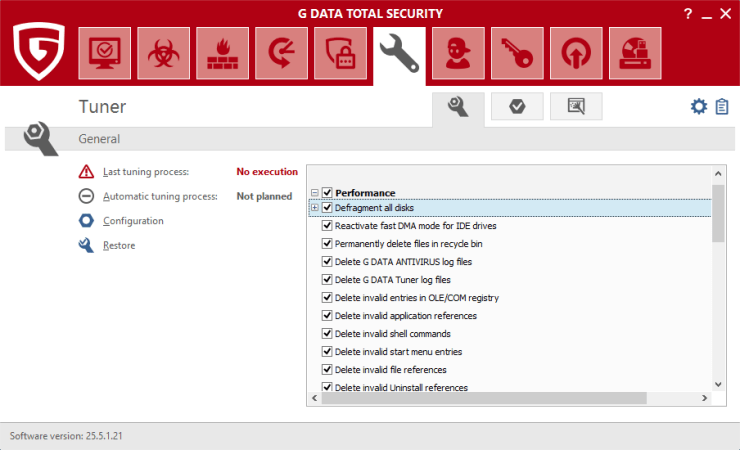Click the red warning triangle icon
Screen dimensions: 740x450
click(86, 171)
